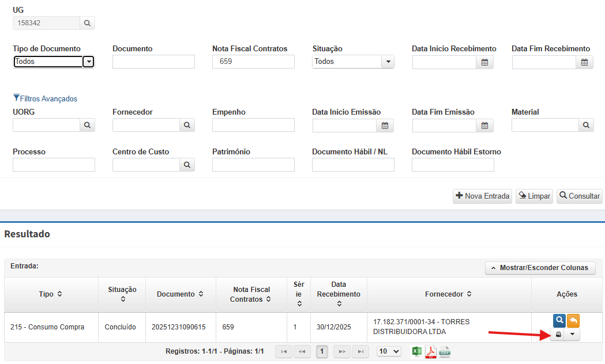This screenshot has height=364, width=605.
Task: Expand the dropdown arrow beside print button
Action: [572, 335]
